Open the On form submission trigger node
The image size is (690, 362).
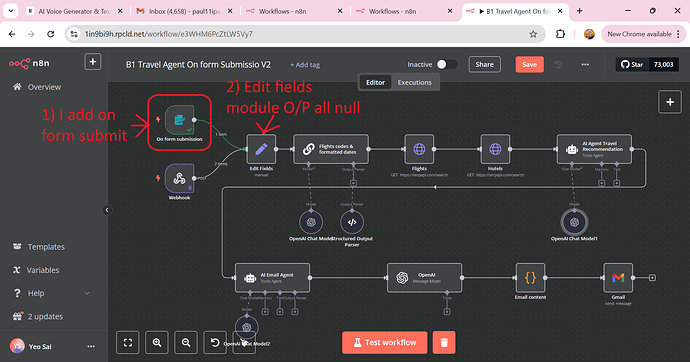tap(180, 120)
